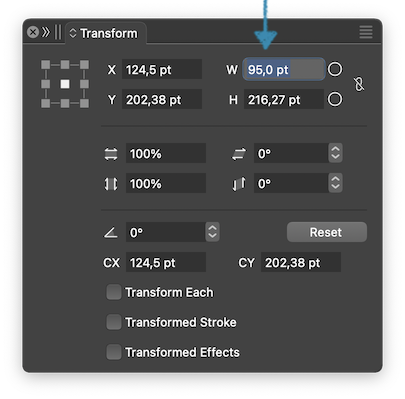Edit the vertical shear angle field
This screenshot has height=399, width=405.
[x=291, y=183]
